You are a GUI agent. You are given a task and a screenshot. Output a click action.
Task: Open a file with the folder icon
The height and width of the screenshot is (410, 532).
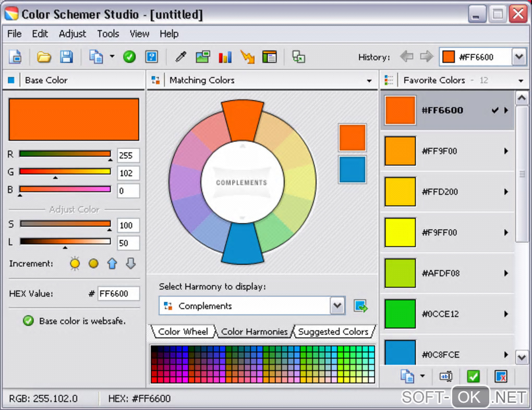coord(44,57)
